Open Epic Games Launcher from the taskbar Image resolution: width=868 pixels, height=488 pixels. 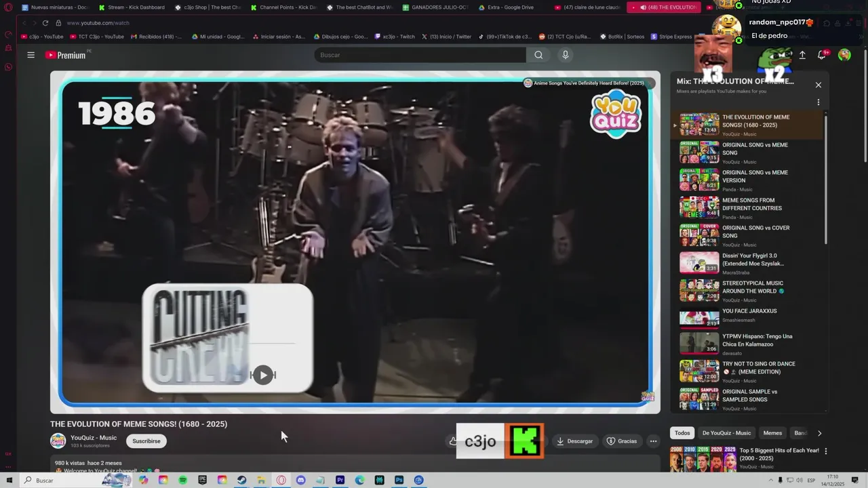203,481
